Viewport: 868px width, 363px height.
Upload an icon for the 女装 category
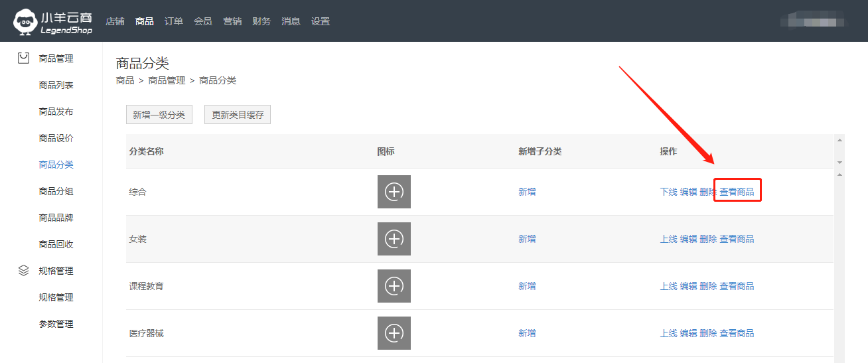click(394, 239)
